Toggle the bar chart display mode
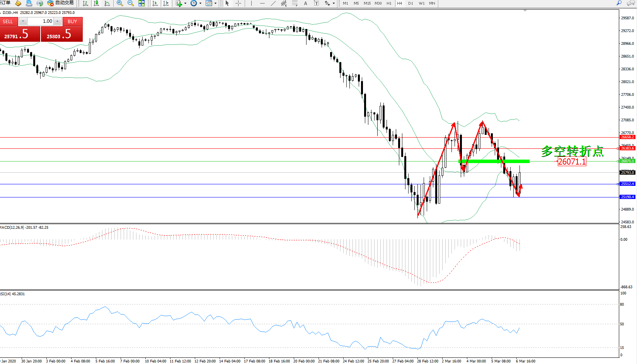 (85, 3)
